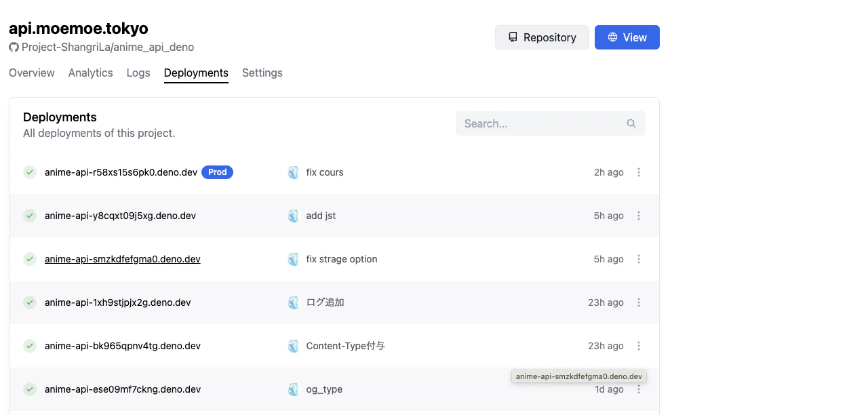Click committer avatar next to "add jst"
868x415 pixels.
(294, 216)
